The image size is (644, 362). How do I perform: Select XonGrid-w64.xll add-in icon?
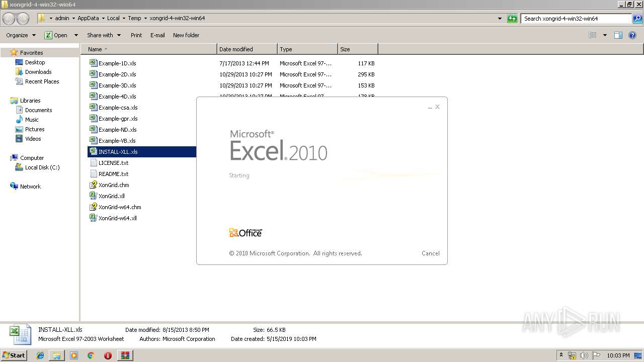[93, 218]
